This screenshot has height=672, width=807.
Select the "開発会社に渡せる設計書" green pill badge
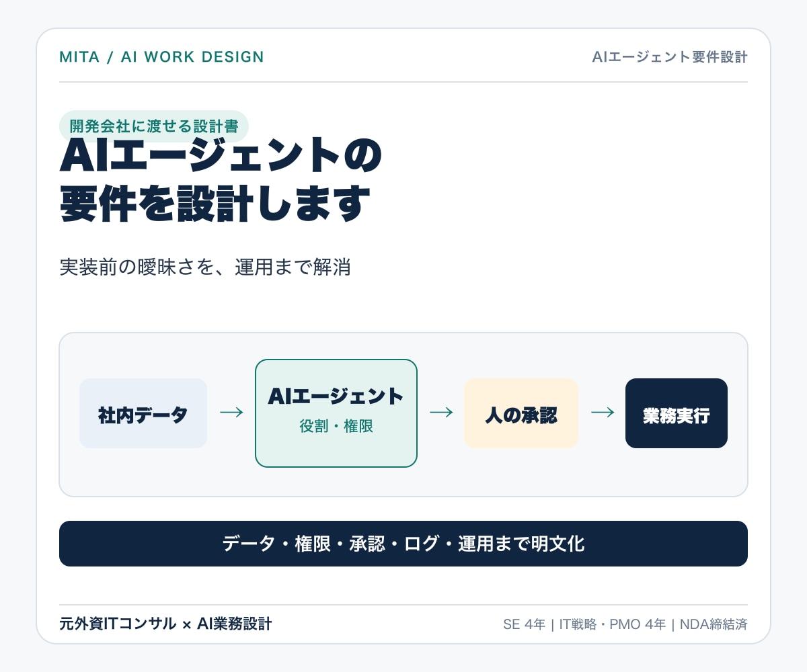(x=154, y=126)
